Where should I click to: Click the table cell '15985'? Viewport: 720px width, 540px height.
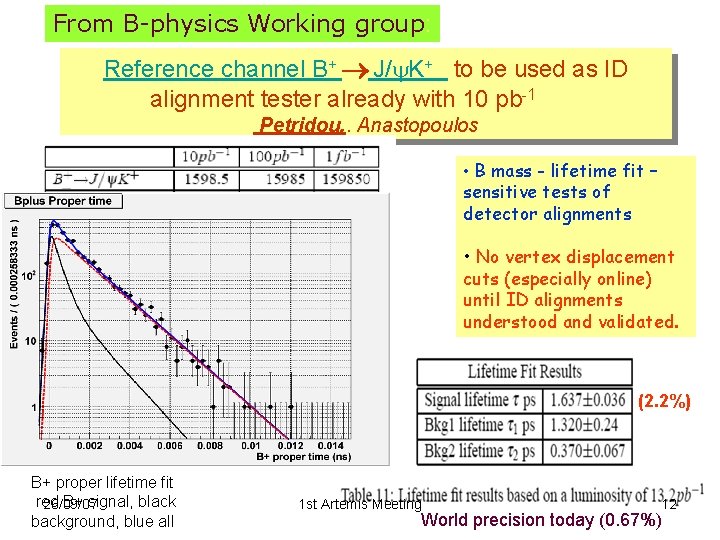pos(285,179)
